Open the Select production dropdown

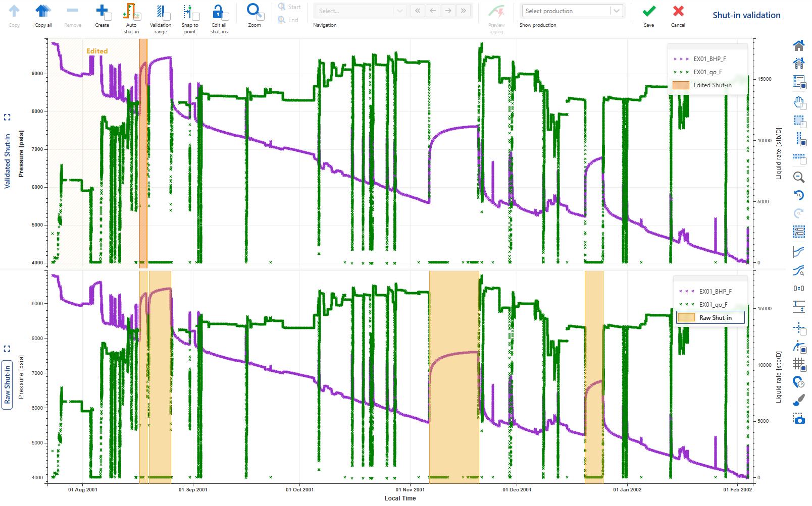coord(572,11)
